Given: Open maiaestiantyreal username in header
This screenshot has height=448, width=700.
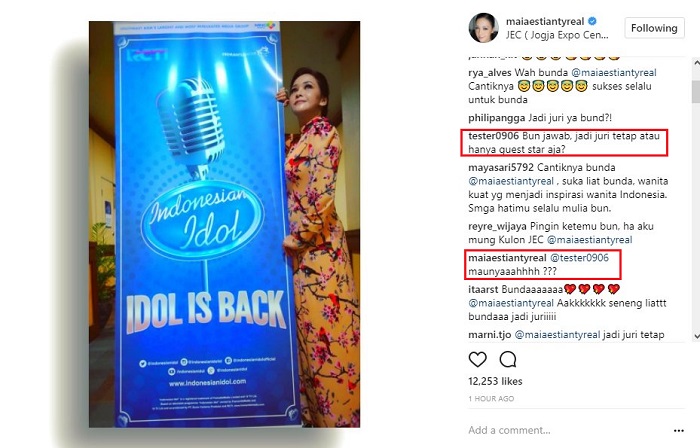Looking at the screenshot, I should tap(545, 21).
